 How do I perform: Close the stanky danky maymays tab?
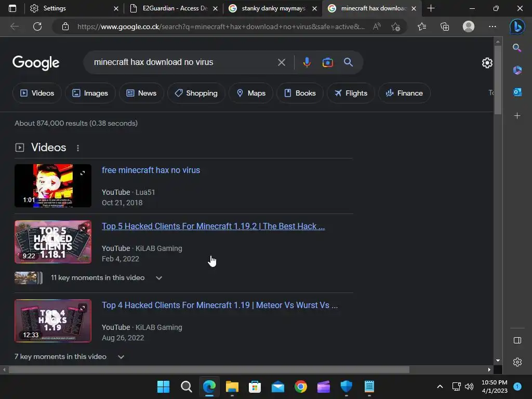(314, 8)
